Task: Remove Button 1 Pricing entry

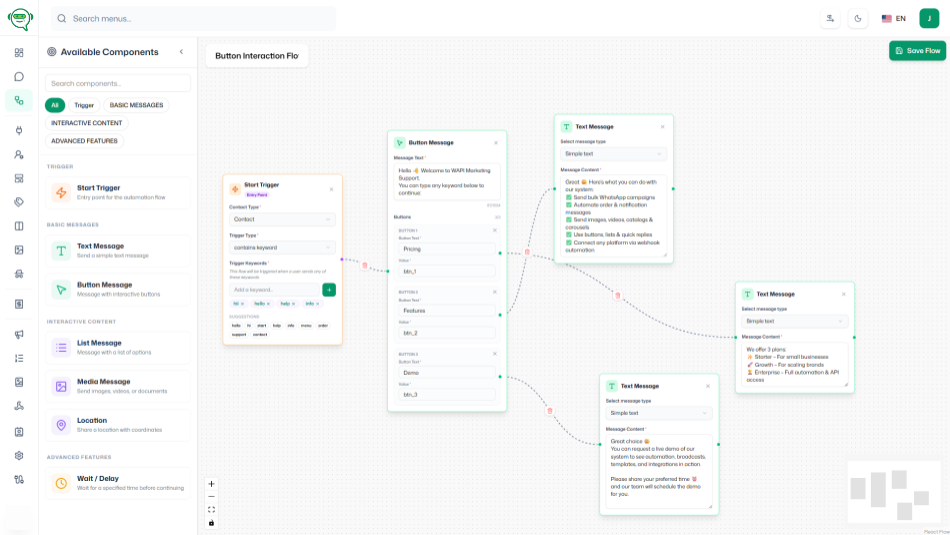Action: click(x=495, y=230)
